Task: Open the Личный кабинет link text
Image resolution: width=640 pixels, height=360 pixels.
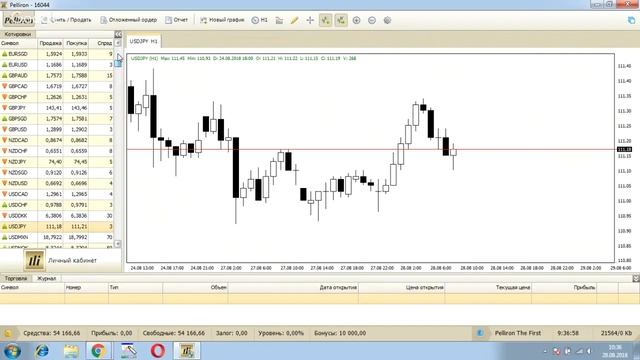Action: click(x=72, y=260)
